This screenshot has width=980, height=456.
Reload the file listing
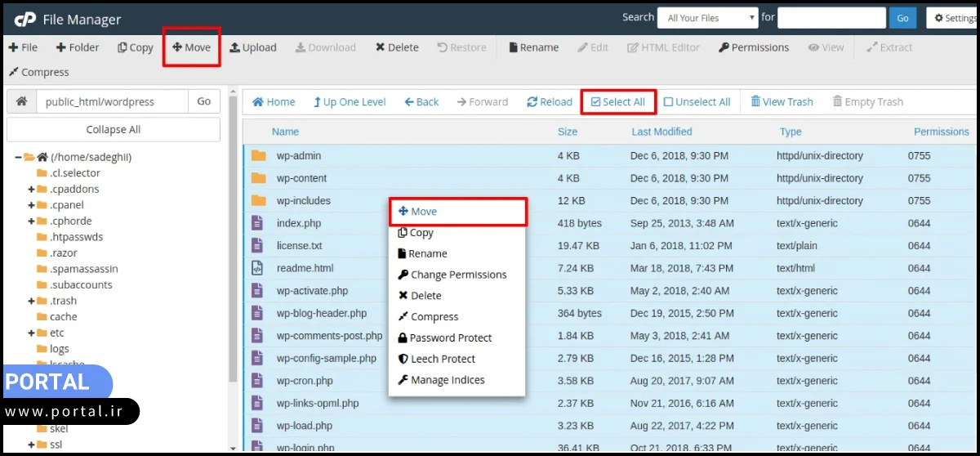pyautogui.click(x=550, y=102)
